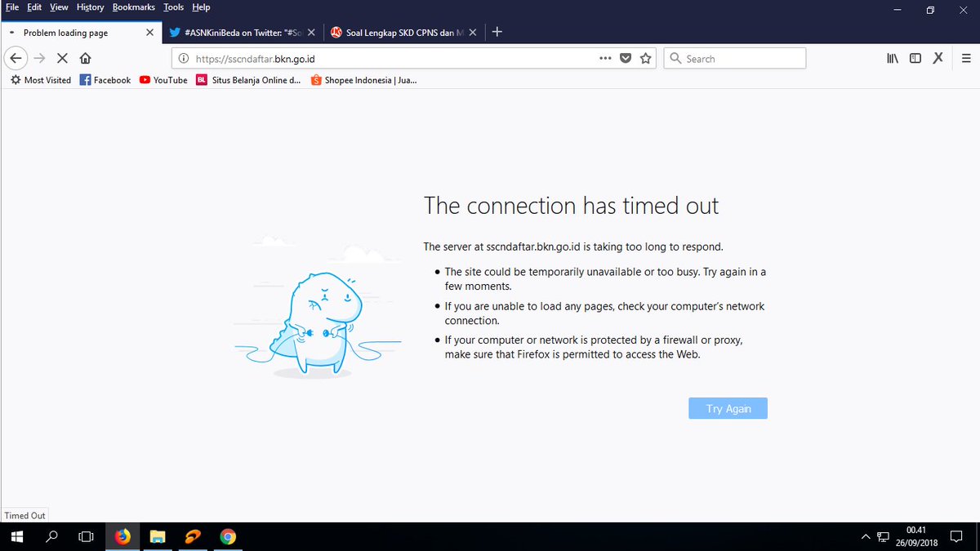This screenshot has width=980, height=551.
Task: Click the forward arrow navigation button
Action: 39,59
